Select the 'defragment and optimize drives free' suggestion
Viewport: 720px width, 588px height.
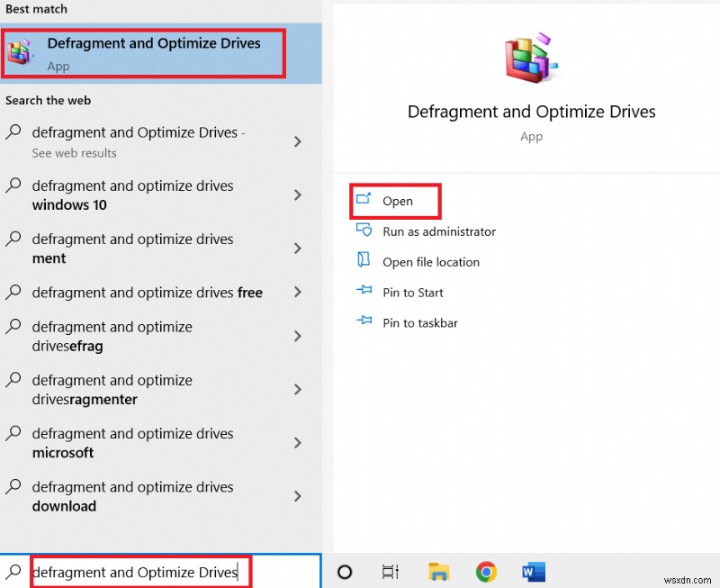click(161, 292)
